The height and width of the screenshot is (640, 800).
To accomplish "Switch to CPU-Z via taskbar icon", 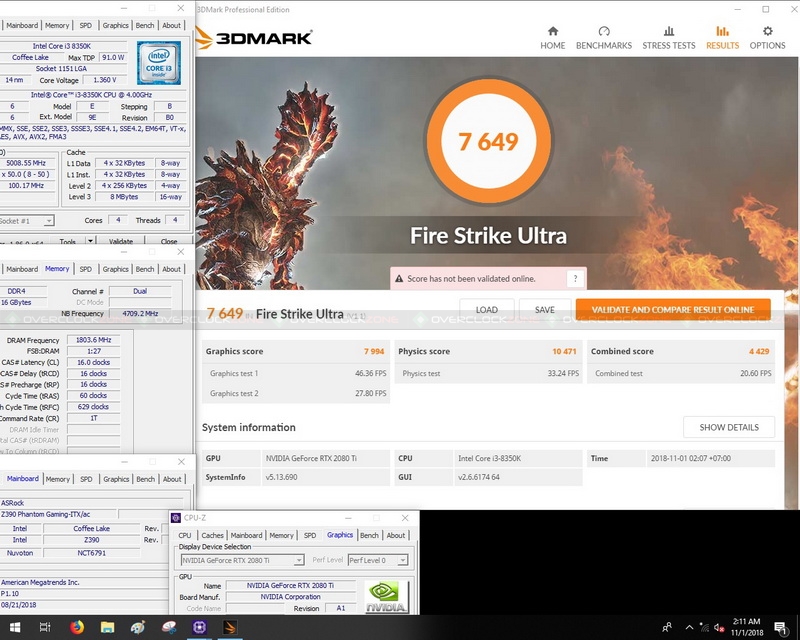I will pyautogui.click(x=199, y=627).
